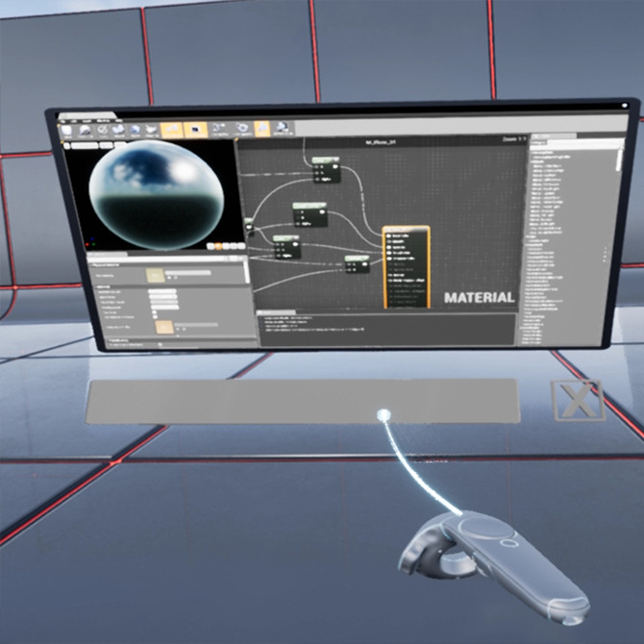Select the cylinder preview shape button
The height and width of the screenshot is (644, 644).
tap(211, 246)
